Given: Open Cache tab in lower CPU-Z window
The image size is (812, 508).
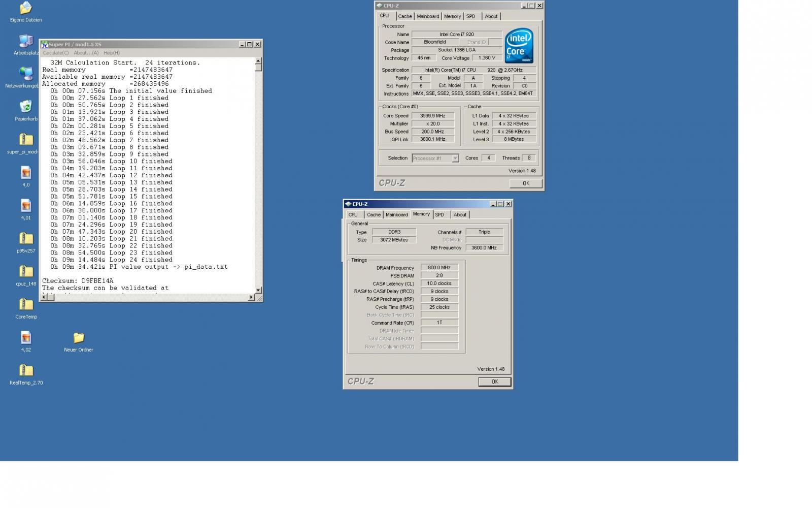Looking at the screenshot, I should (x=374, y=214).
